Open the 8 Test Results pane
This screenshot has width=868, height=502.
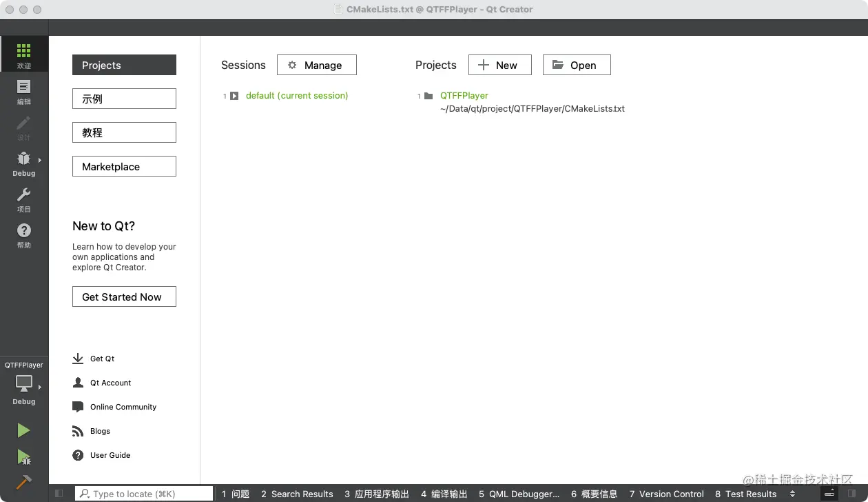pos(746,494)
